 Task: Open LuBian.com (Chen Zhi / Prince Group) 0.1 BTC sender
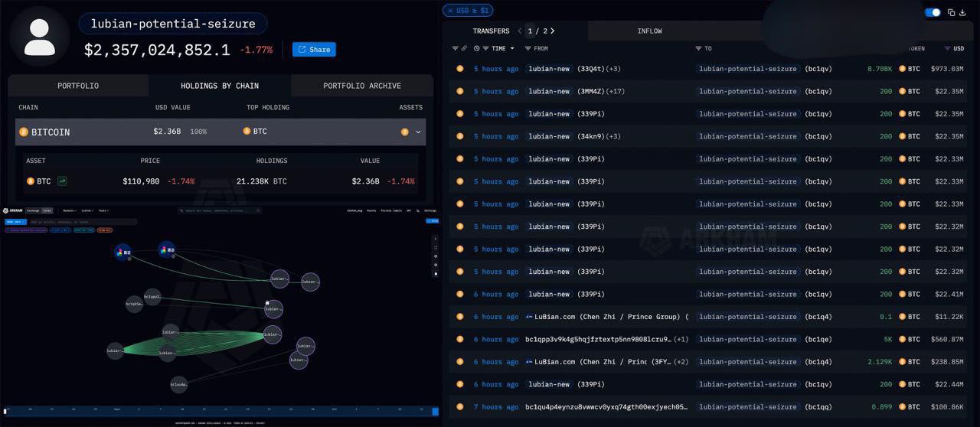606,317
